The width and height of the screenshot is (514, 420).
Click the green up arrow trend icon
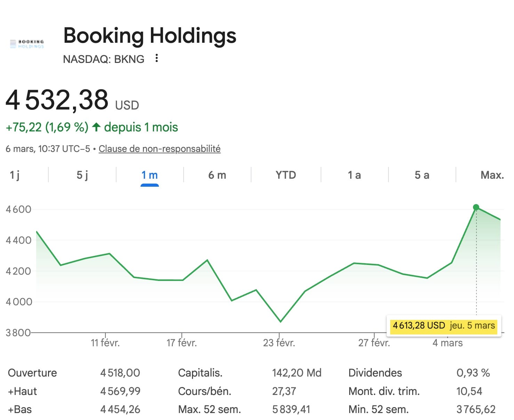pyautogui.click(x=96, y=127)
